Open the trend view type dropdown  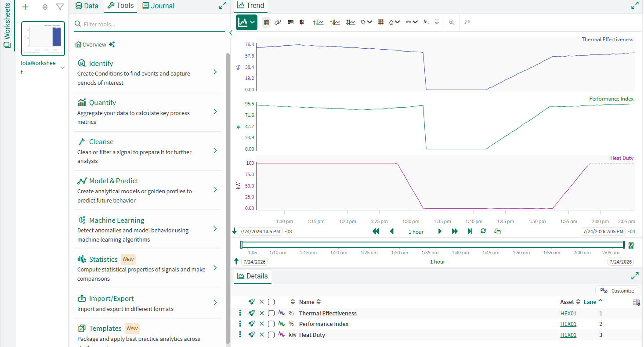(246, 22)
